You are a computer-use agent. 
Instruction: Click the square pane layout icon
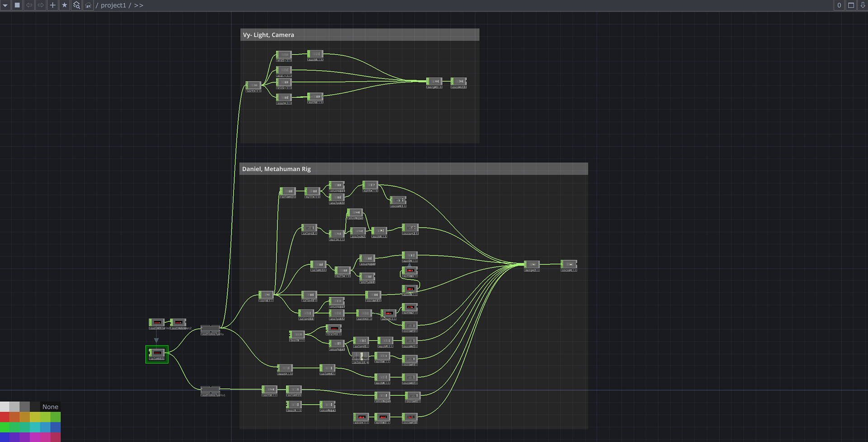[17, 5]
